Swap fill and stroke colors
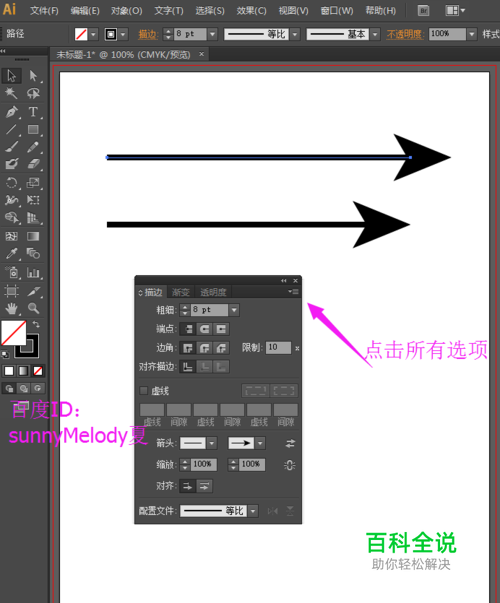This screenshot has width=500, height=603. 36,324
